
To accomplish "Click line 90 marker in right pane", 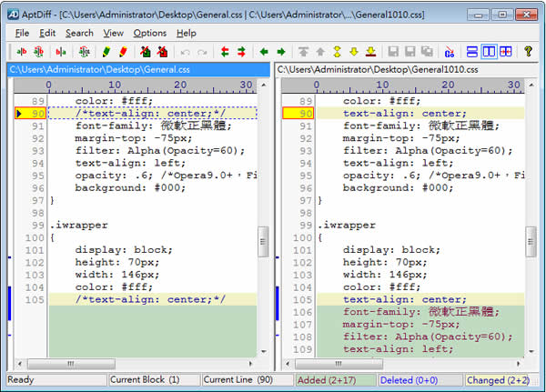I will [x=298, y=114].
